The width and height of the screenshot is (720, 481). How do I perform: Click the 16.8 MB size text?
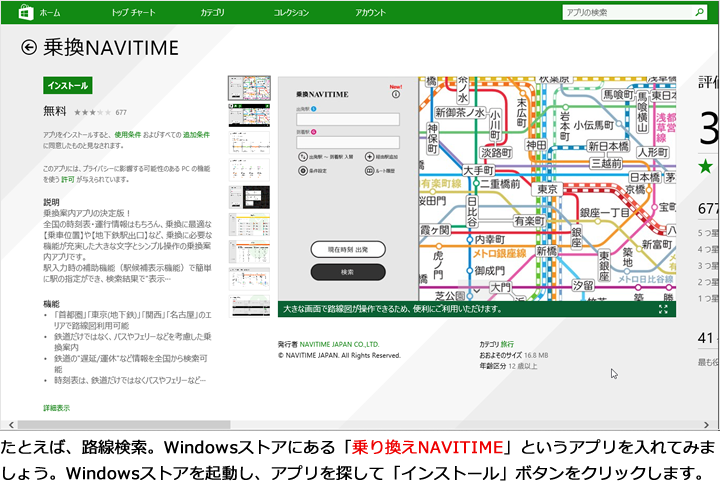coord(536,355)
